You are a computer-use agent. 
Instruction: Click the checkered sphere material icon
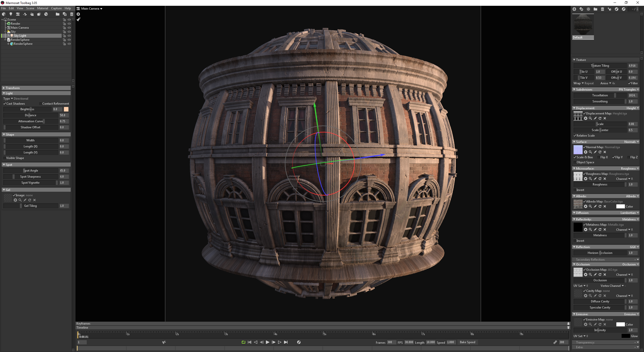tap(588, 9)
